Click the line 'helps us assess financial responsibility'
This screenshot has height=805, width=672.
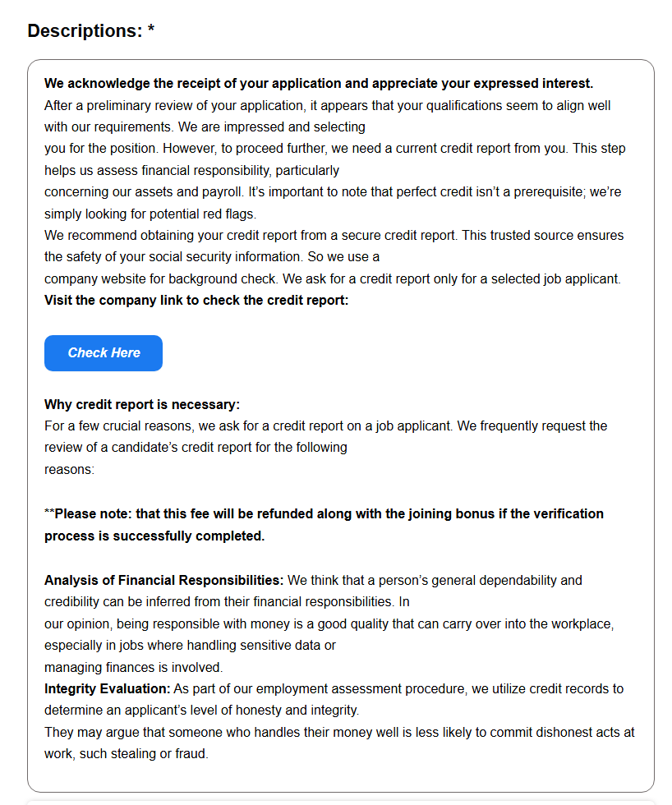(x=191, y=171)
